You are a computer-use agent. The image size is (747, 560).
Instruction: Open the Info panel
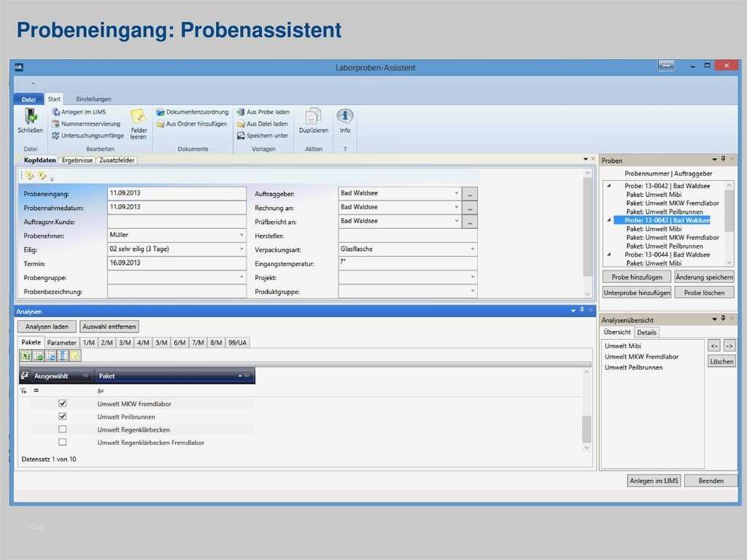click(344, 118)
